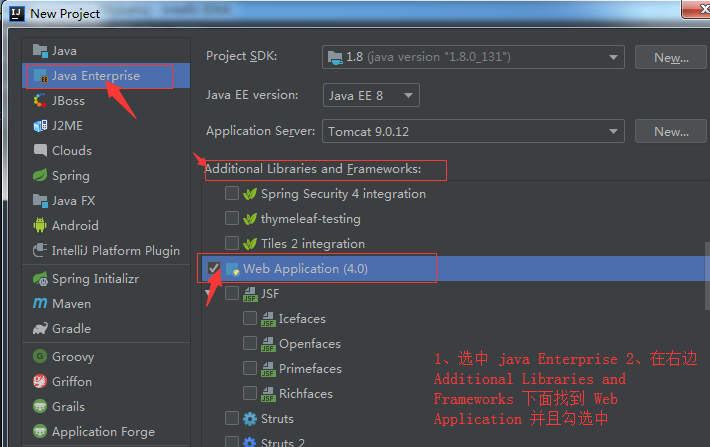Click New button beside Project SDK
The image size is (710, 447).
pyautogui.click(x=672, y=58)
